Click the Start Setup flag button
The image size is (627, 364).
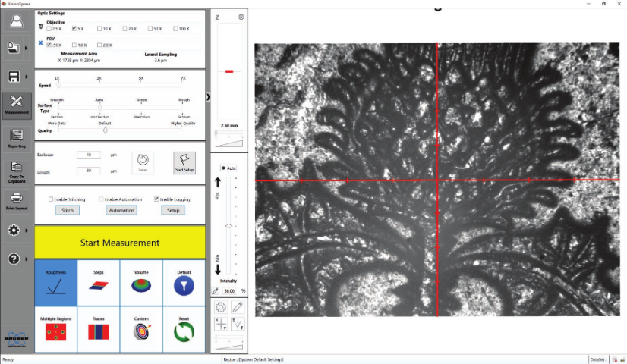click(x=184, y=161)
